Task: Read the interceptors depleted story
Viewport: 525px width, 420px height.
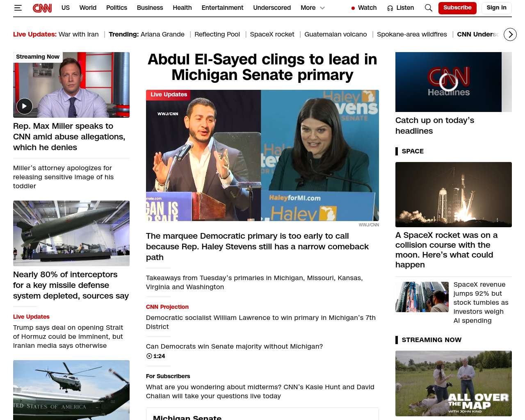Action: (x=71, y=285)
